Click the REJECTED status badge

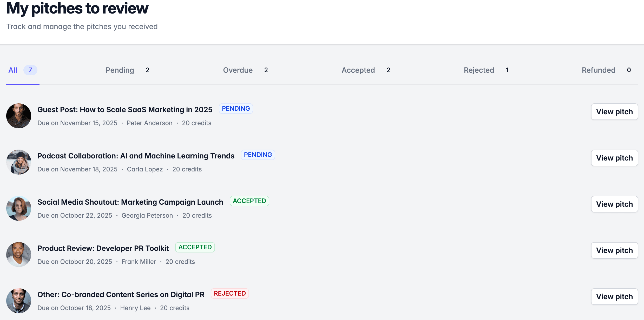pyautogui.click(x=229, y=294)
